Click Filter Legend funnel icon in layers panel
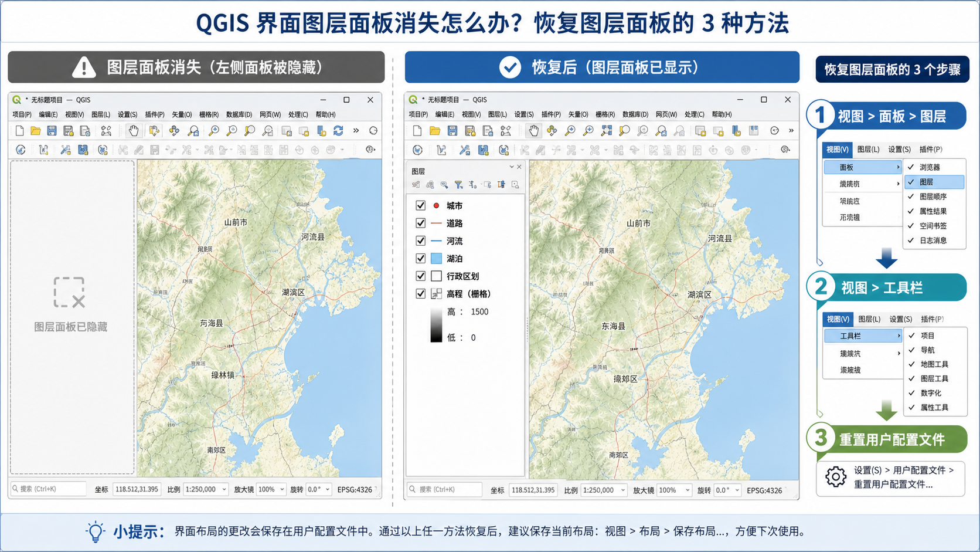The image size is (980, 552). pos(458,185)
